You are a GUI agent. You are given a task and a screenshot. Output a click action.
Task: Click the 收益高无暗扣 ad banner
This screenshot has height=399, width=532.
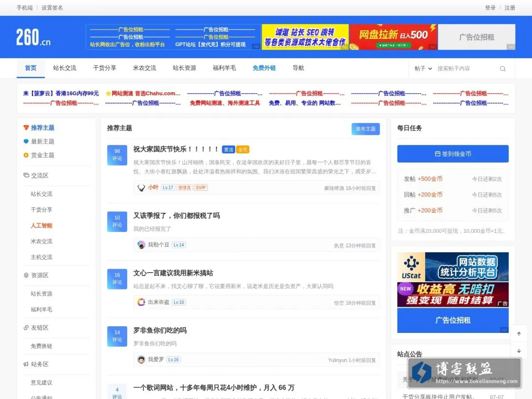coord(453,295)
